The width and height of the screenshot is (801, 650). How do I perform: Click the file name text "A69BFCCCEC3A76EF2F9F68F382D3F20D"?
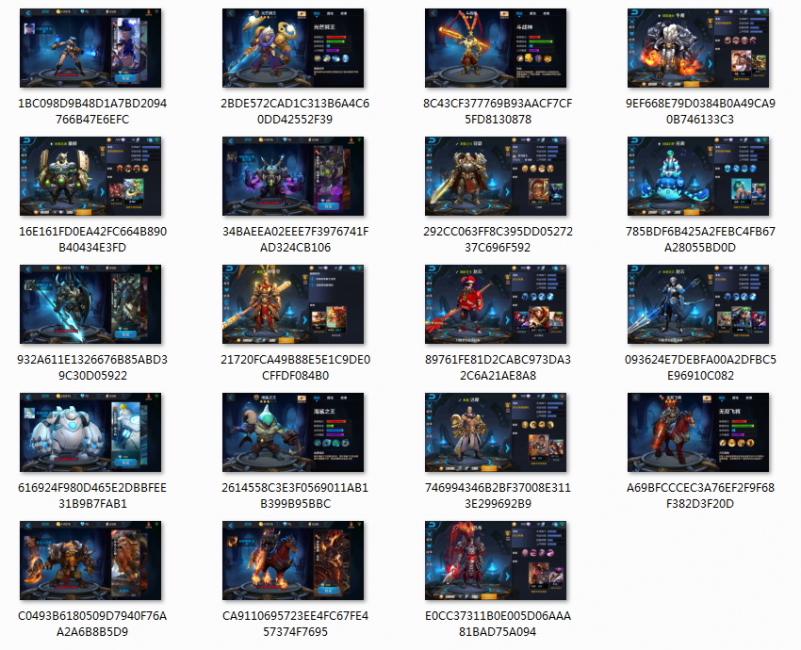700,496
